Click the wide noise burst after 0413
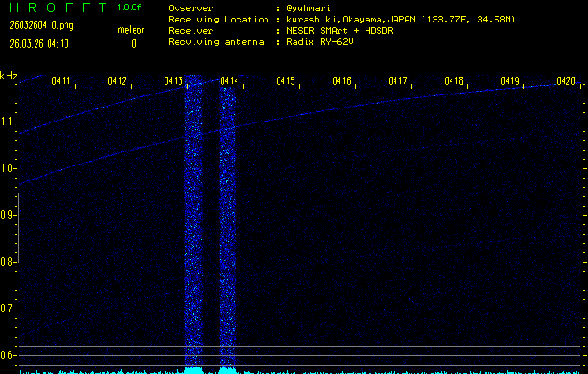 coord(194,224)
